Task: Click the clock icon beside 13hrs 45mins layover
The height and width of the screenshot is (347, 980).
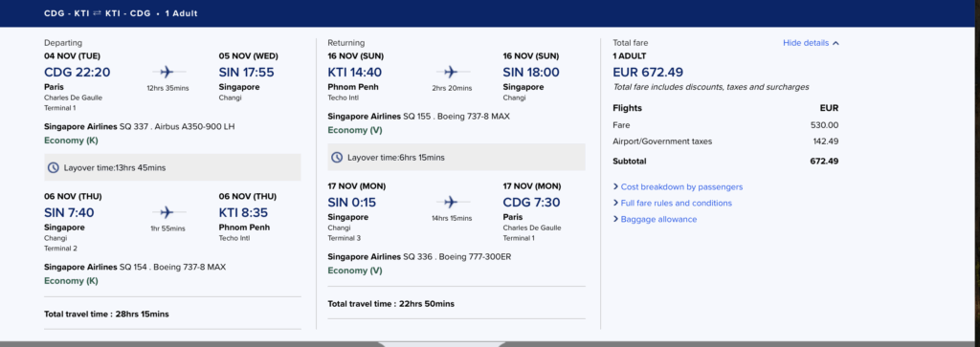Action: click(54, 167)
